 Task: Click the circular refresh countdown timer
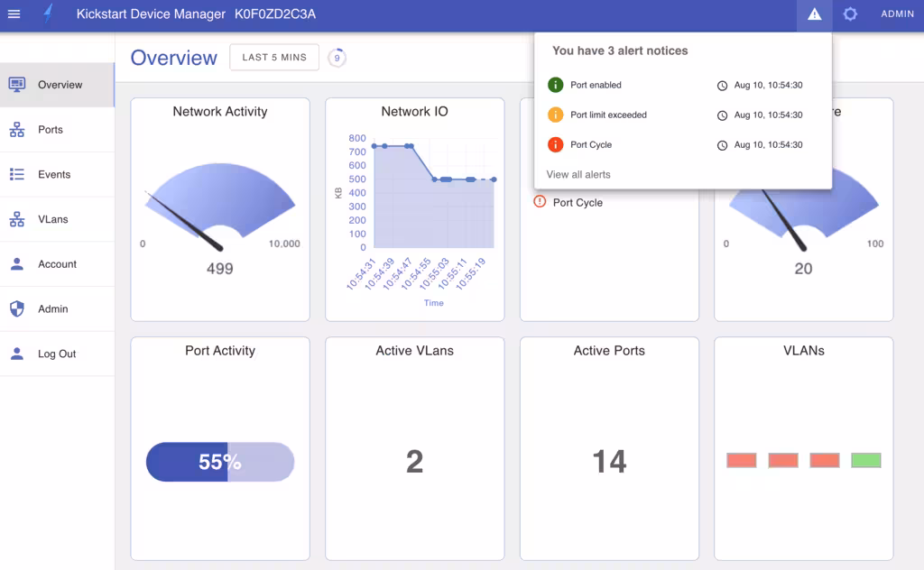point(337,58)
